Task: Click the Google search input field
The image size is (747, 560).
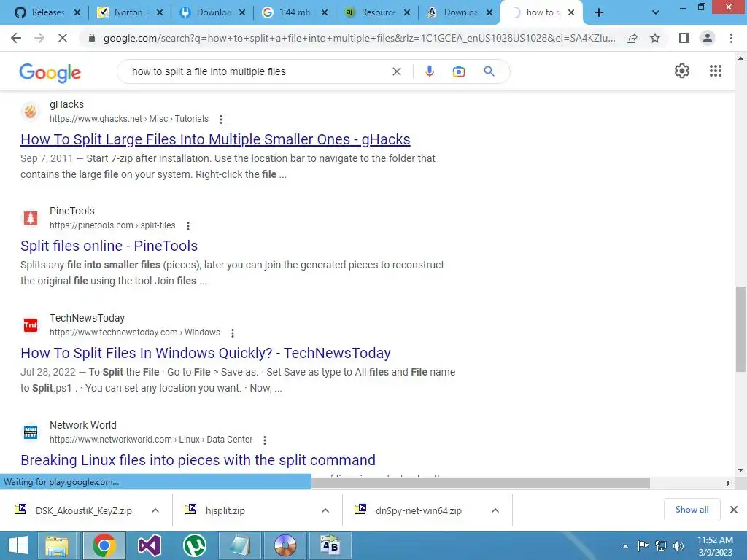Action: click(x=258, y=71)
